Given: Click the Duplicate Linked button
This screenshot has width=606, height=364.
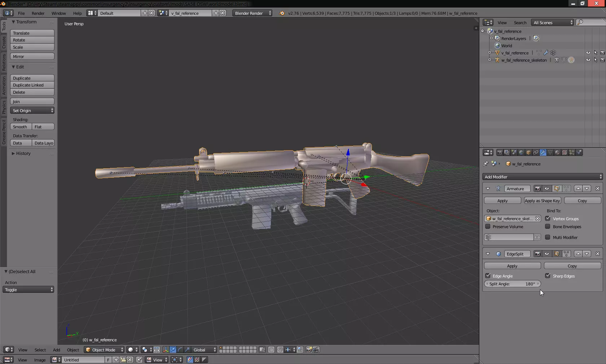Looking at the screenshot, I should pyautogui.click(x=32, y=85).
